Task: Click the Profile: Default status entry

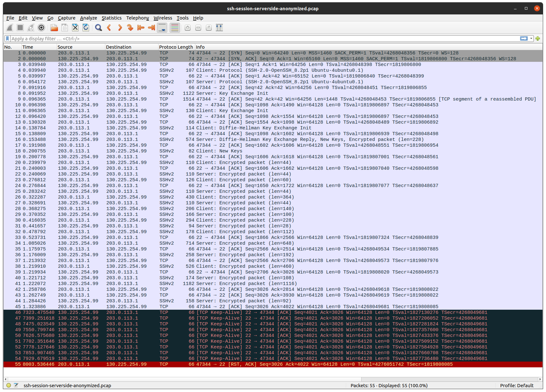Action: [x=517, y=385]
